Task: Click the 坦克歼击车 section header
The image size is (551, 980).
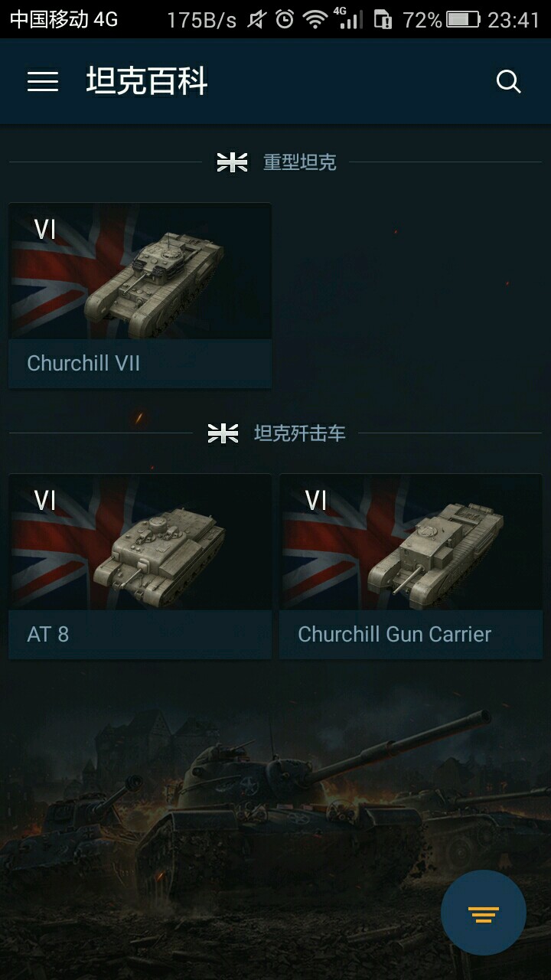Action: (x=299, y=433)
